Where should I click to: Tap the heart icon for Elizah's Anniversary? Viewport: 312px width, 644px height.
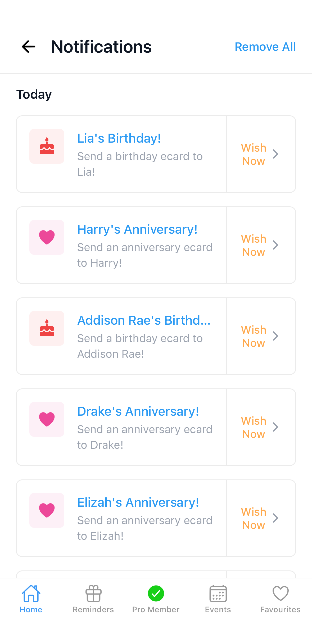pyautogui.click(x=47, y=510)
